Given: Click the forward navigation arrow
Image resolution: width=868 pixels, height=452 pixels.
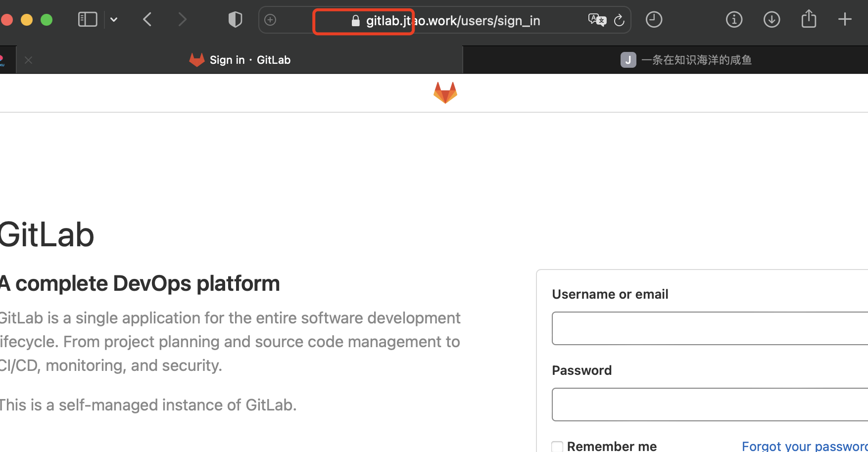Looking at the screenshot, I should click(x=182, y=20).
